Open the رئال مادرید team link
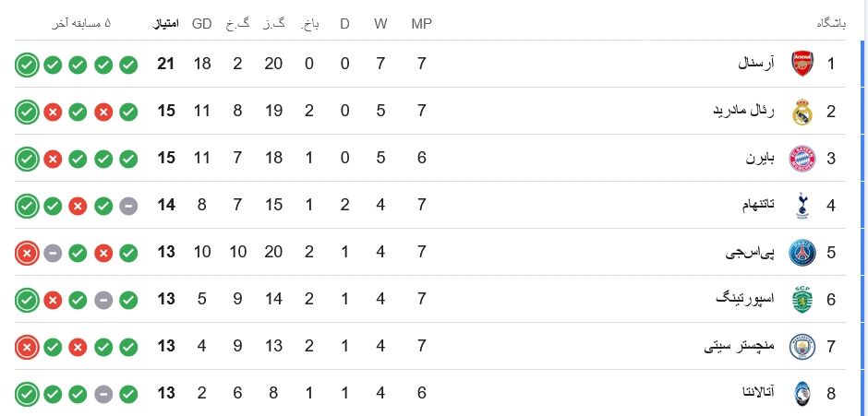The height and width of the screenshot is (416, 868). tap(744, 112)
